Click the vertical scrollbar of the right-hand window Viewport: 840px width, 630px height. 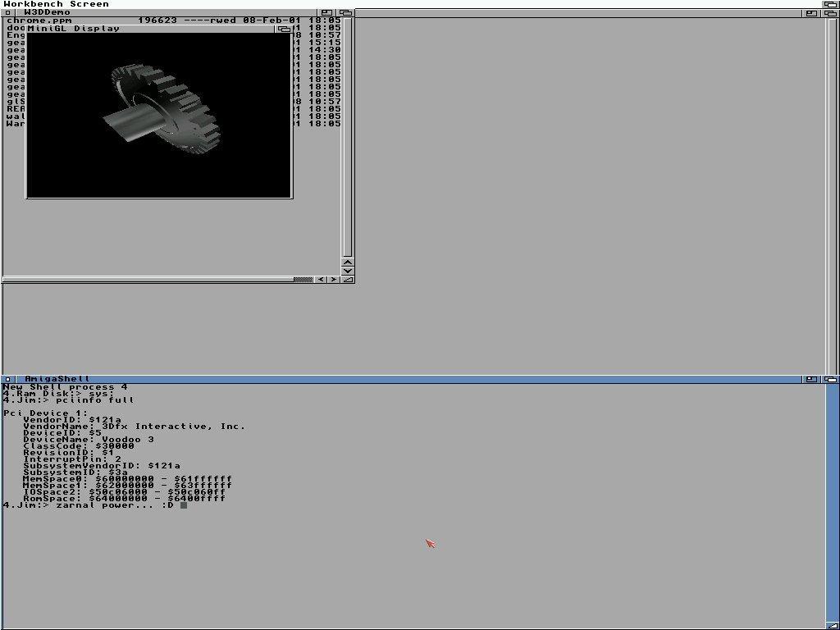pos(832,195)
